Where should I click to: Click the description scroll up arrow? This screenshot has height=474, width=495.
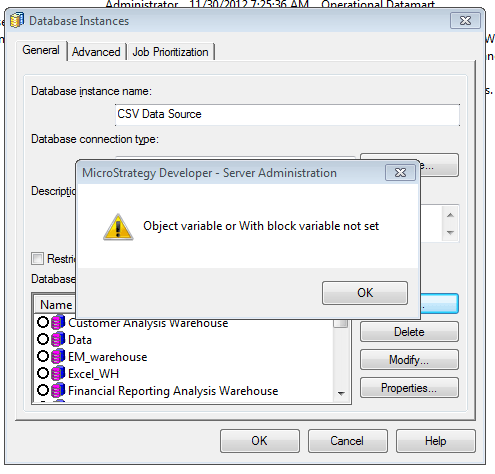pyautogui.click(x=450, y=215)
